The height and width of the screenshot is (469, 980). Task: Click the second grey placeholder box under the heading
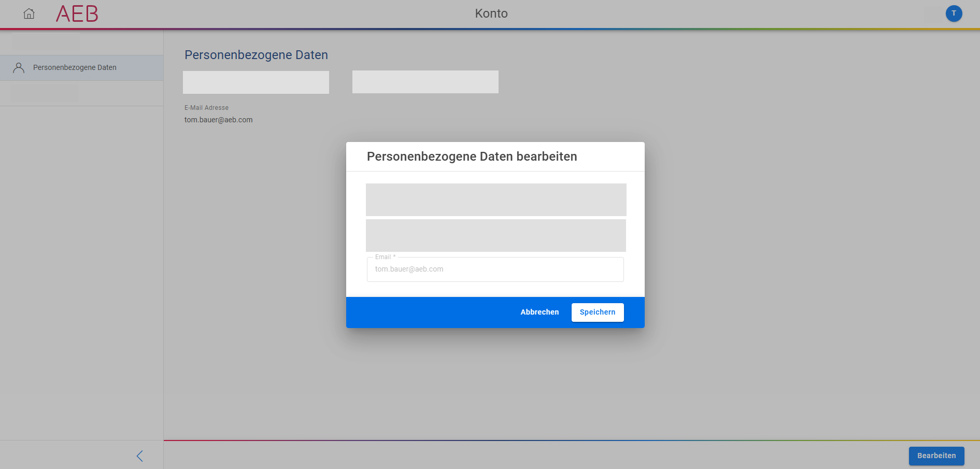(x=425, y=82)
